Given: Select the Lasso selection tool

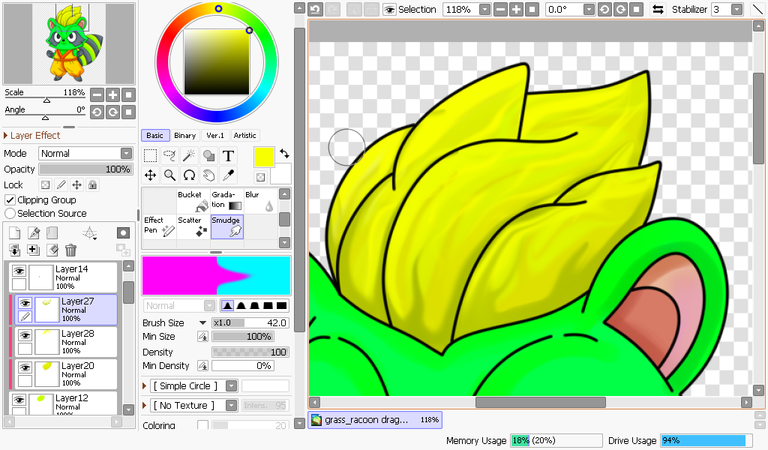Looking at the screenshot, I should [x=169, y=156].
